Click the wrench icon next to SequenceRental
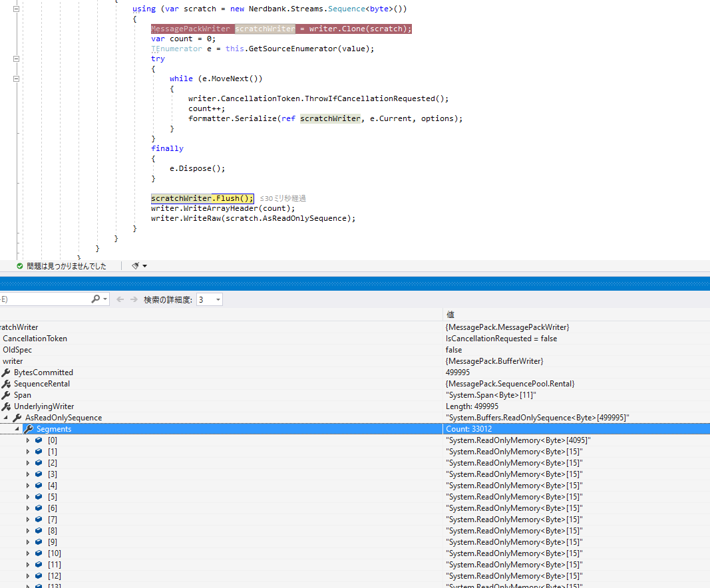The image size is (710, 588). [7, 384]
